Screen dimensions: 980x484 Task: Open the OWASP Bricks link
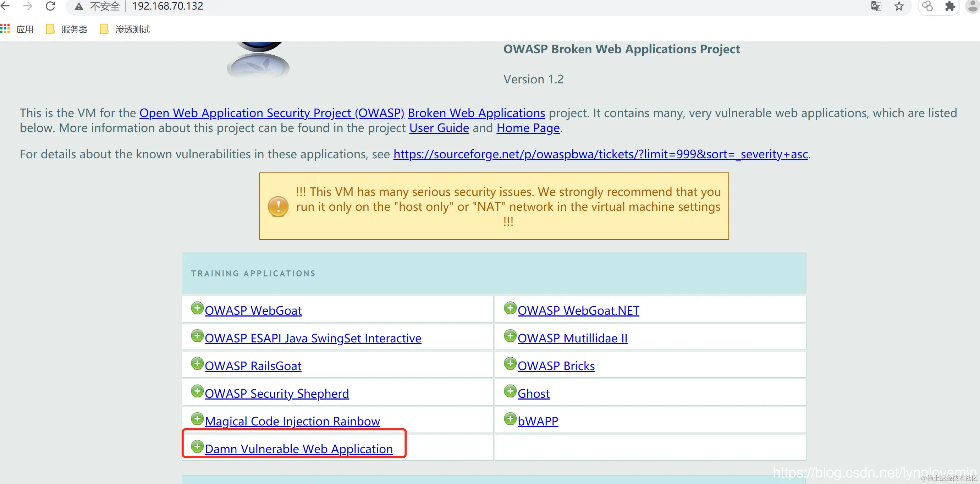(x=556, y=366)
